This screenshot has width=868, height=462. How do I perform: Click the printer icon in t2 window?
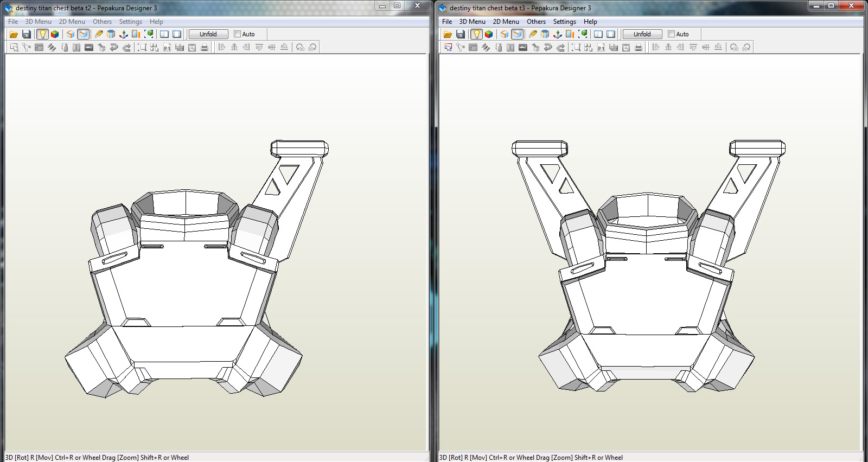(205, 47)
